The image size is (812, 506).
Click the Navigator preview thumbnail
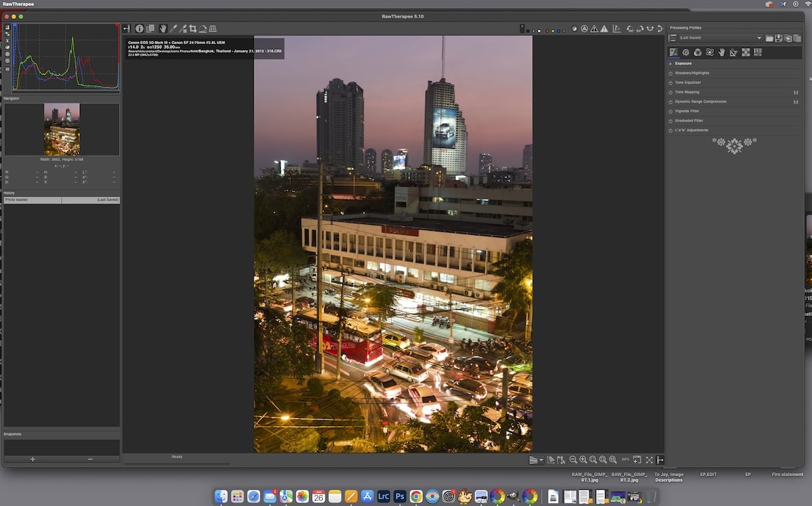pyautogui.click(x=62, y=129)
